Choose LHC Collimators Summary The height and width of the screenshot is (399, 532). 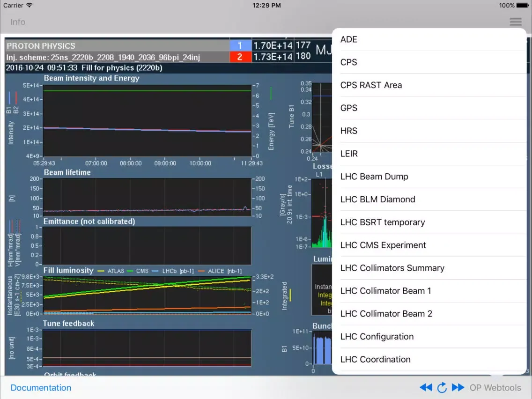tap(429, 268)
